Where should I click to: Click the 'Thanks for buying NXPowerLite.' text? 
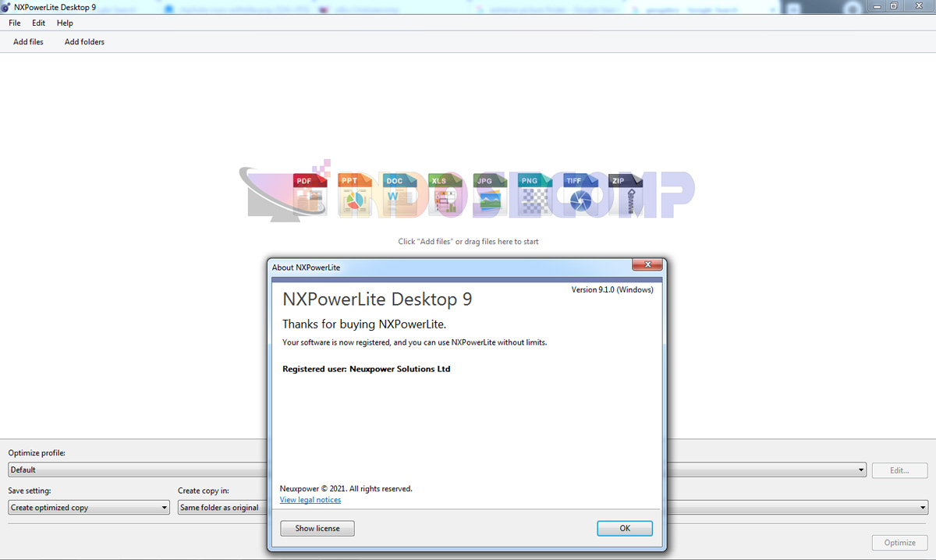point(364,324)
